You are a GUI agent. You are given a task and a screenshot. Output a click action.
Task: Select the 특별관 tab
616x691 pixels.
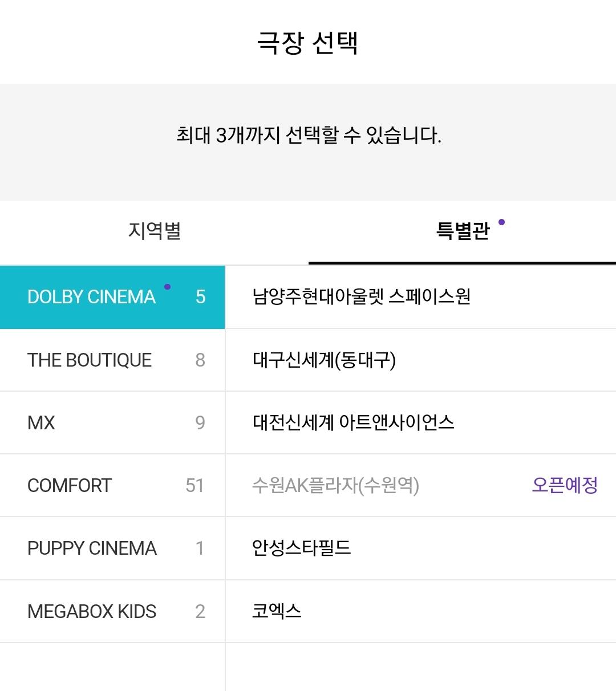click(x=462, y=231)
